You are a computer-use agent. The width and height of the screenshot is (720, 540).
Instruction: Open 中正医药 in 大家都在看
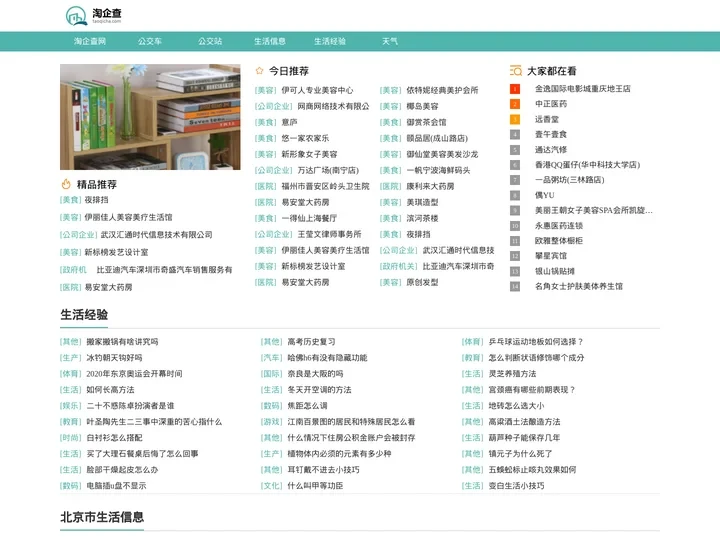click(551, 104)
